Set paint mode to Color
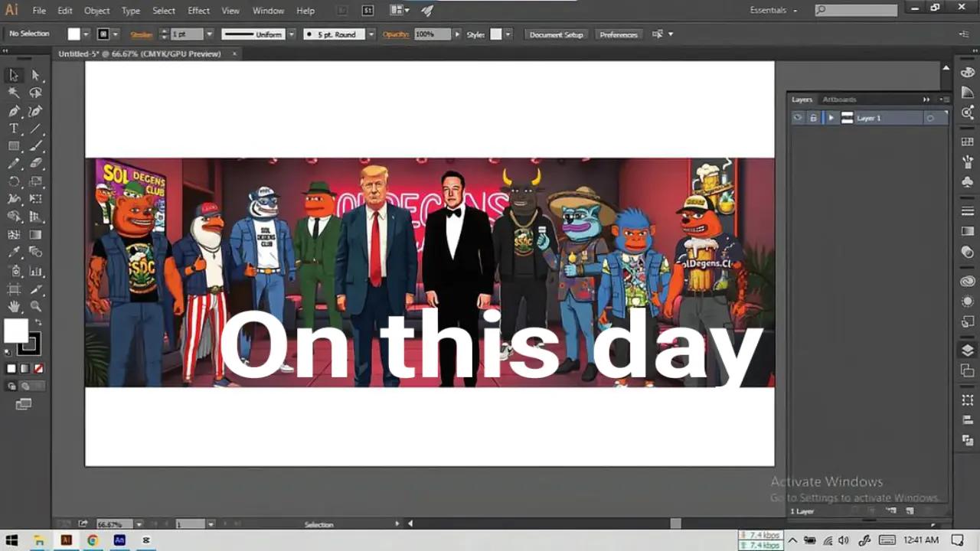 [11, 369]
